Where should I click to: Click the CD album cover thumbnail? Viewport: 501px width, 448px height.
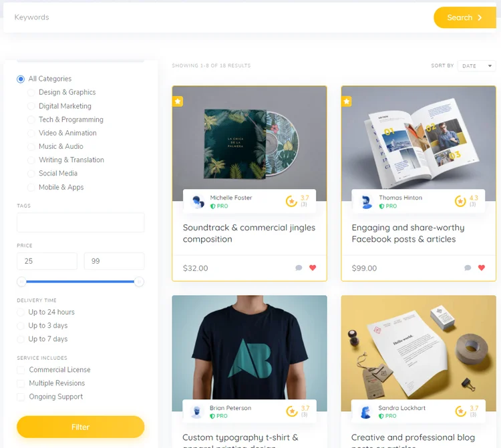(251, 144)
